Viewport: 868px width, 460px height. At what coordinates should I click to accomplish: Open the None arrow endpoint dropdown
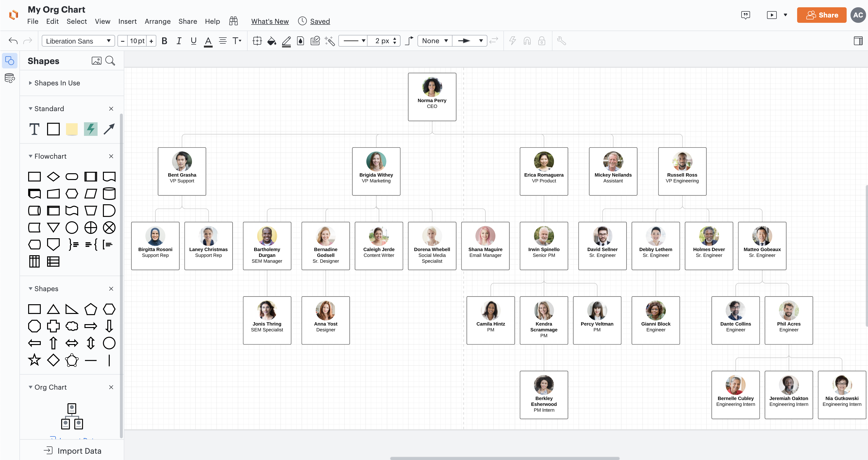[435, 41]
